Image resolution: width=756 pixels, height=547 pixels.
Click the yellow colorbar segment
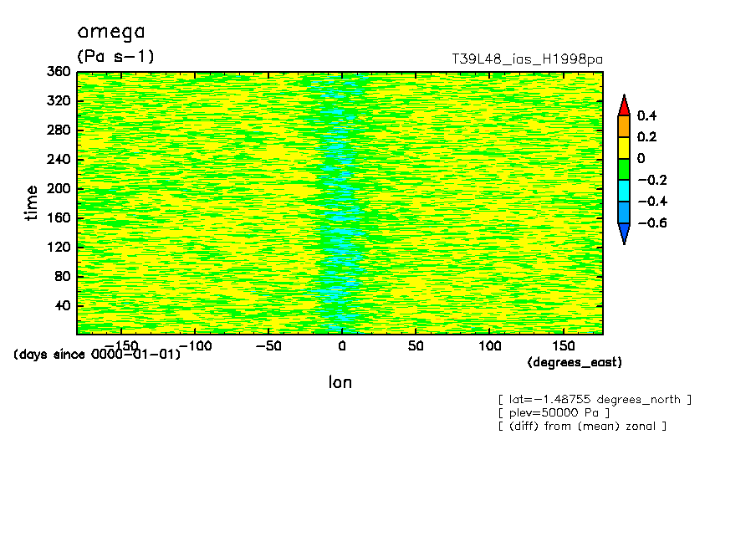click(624, 147)
